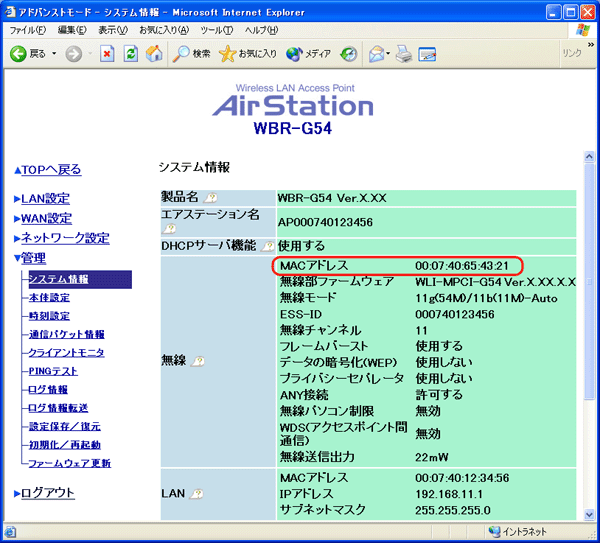The height and width of the screenshot is (543, 600).
Task: Open the 設定保存/復元 sidebar link
Action: [65, 426]
